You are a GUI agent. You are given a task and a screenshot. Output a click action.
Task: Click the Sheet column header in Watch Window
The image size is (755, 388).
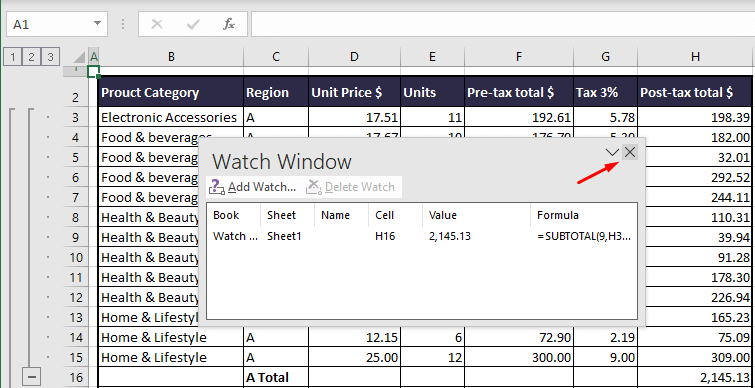point(287,215)
